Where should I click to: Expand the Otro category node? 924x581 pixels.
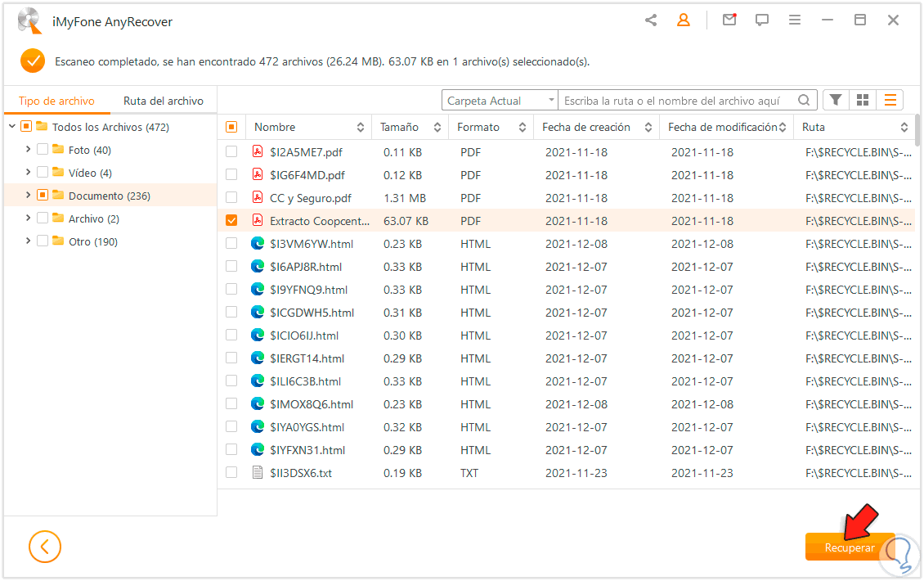tap(29, 241)
